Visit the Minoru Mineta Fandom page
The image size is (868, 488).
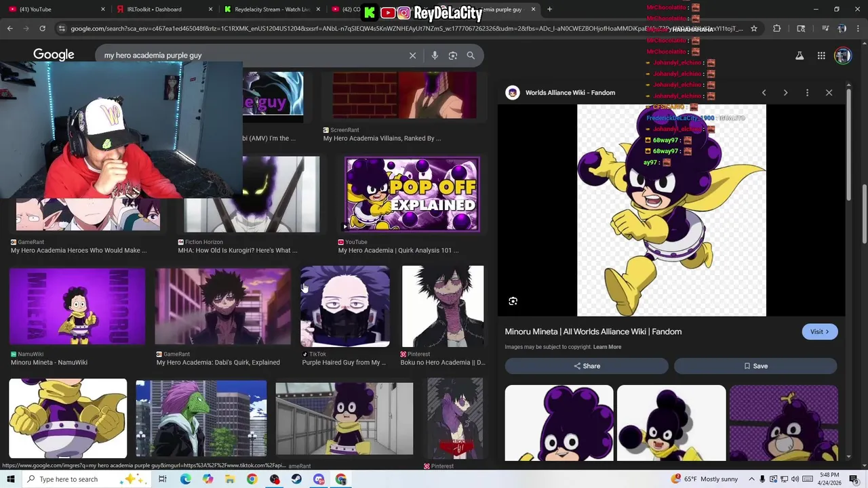coord(819,331)
